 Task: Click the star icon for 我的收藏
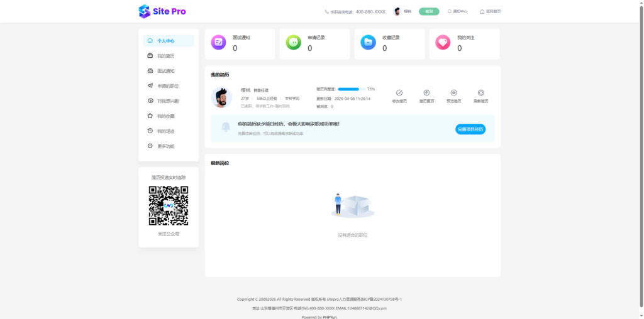pyautogui.click(x=150, y=116)
